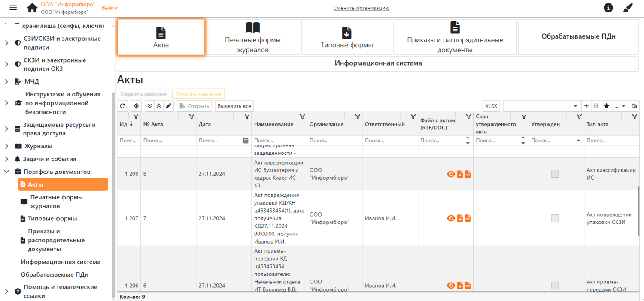
Task: Open filter for the Дата column
Action: click(x=247, y=116)
